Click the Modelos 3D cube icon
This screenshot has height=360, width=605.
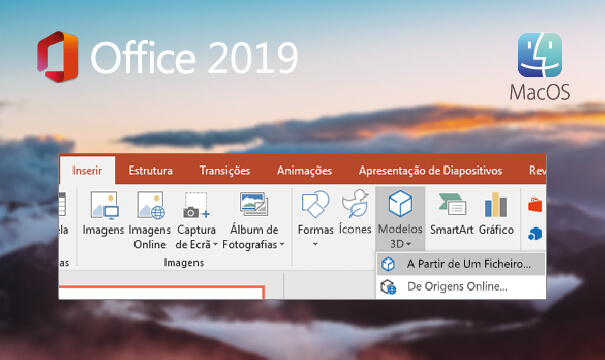(x=400, y=203)
